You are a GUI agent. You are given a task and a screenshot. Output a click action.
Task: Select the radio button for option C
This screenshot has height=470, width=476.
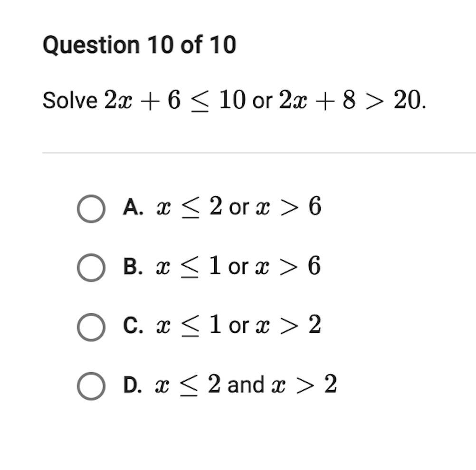pos(91,327)
